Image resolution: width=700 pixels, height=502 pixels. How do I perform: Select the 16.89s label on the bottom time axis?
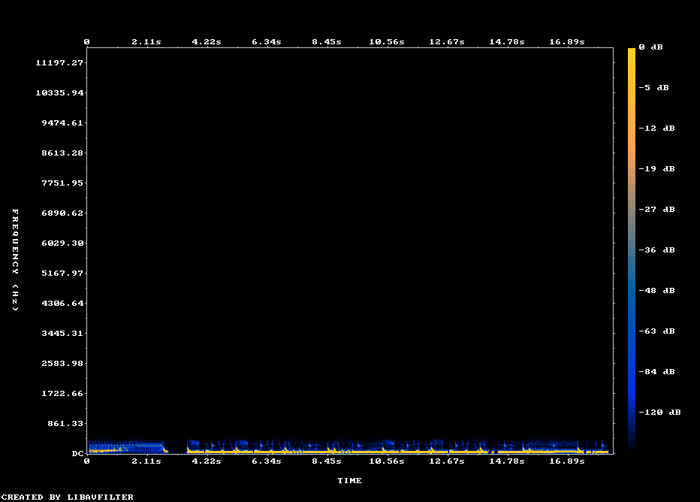(567, 461)
